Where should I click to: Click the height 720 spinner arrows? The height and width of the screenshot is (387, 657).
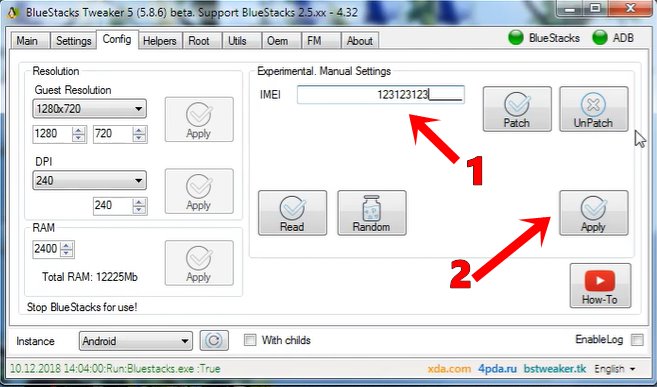coord(140,134)
